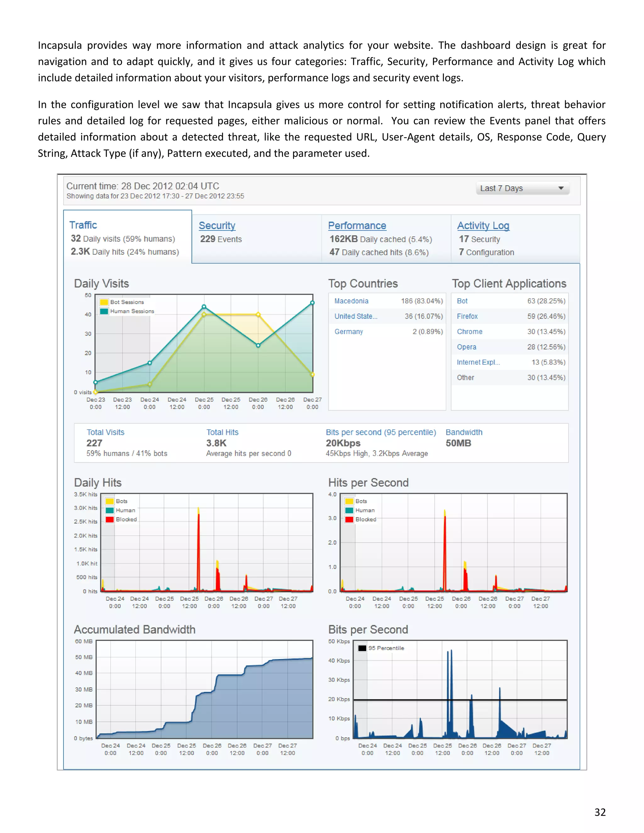
Task: Click the Bots swatch in Hits per Second legend
Action: (x=349, y=501)
